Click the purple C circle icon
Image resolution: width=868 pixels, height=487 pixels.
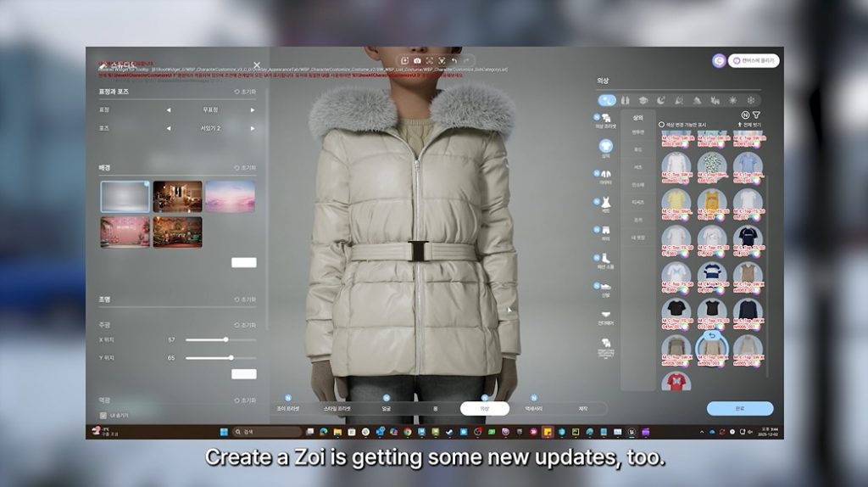pyautogui.click(x=719, y=61)
